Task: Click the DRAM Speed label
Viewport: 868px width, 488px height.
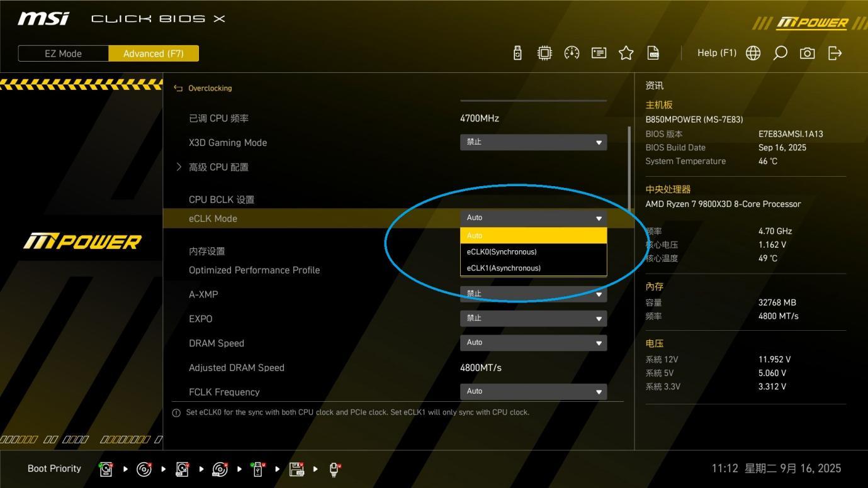Action: [217, 343]
